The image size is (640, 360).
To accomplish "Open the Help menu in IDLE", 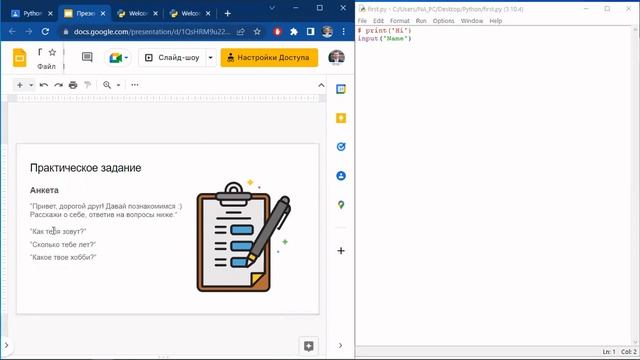I will click(x=496, y=21).
